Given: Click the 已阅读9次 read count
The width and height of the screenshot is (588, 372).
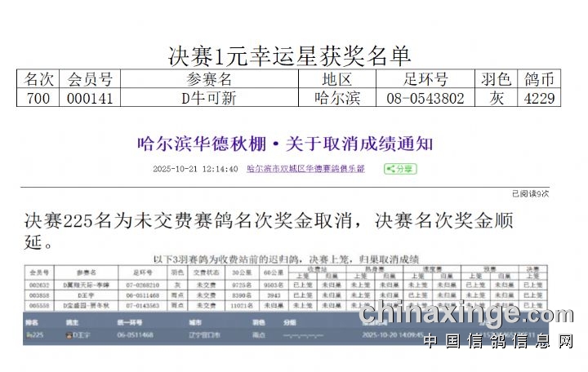Looking at the screenshot, I should tap(530, 193).
